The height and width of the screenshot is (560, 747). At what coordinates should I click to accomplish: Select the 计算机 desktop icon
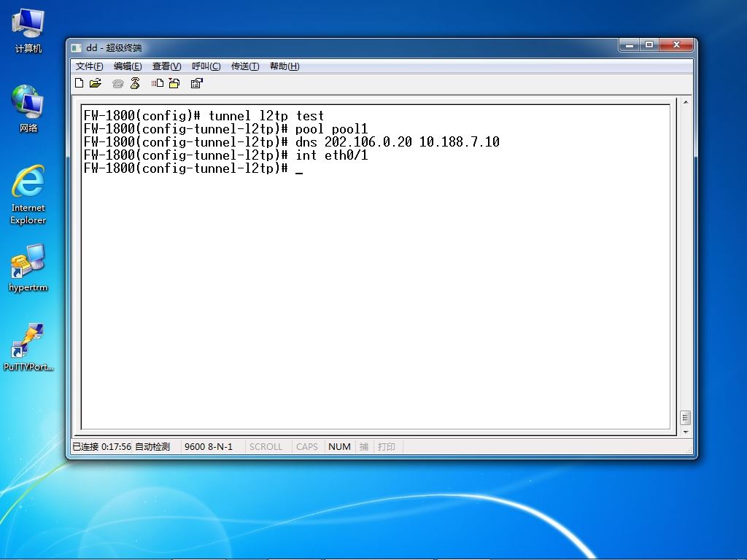point(28,31)
